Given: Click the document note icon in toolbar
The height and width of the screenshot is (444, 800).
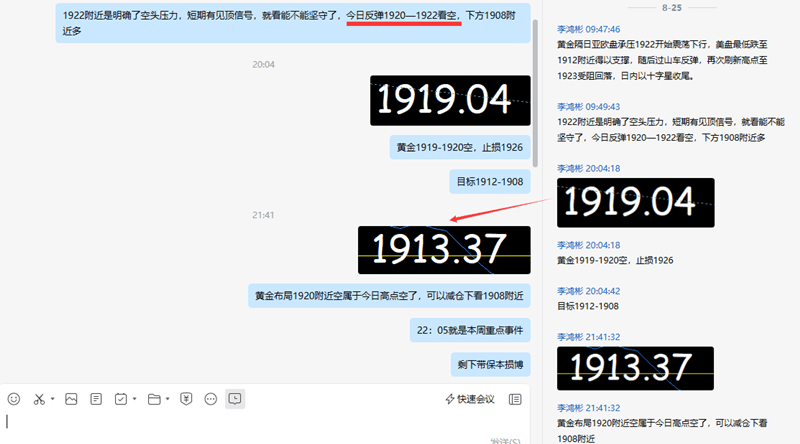Looking at the screenshot, I should (x=96, y=398).
